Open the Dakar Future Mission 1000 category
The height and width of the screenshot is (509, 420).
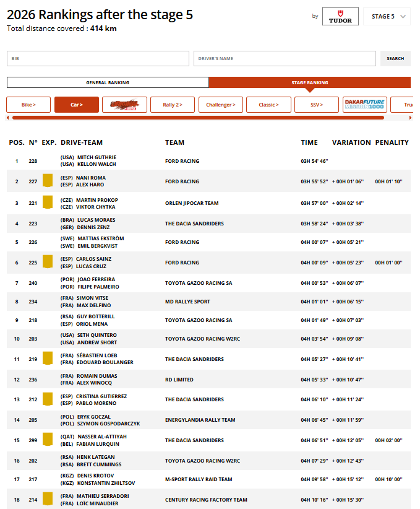pos(364,105)
